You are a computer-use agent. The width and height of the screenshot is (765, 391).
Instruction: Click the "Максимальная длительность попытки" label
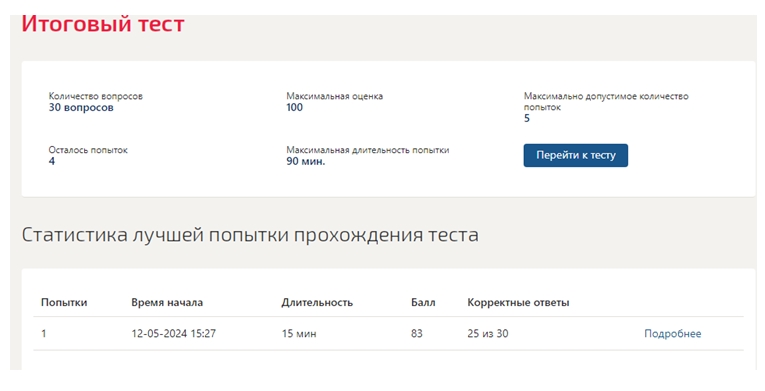coord(367,150)
